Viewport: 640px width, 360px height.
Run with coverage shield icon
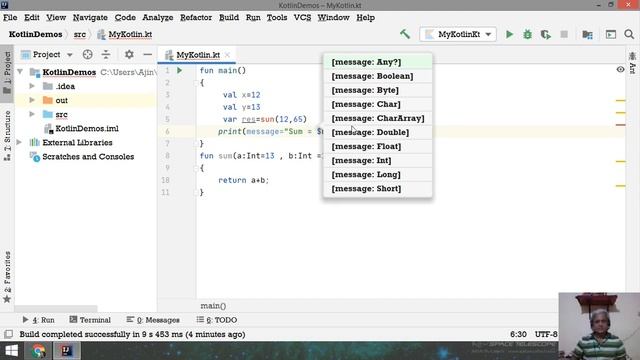tap(546, 34)
